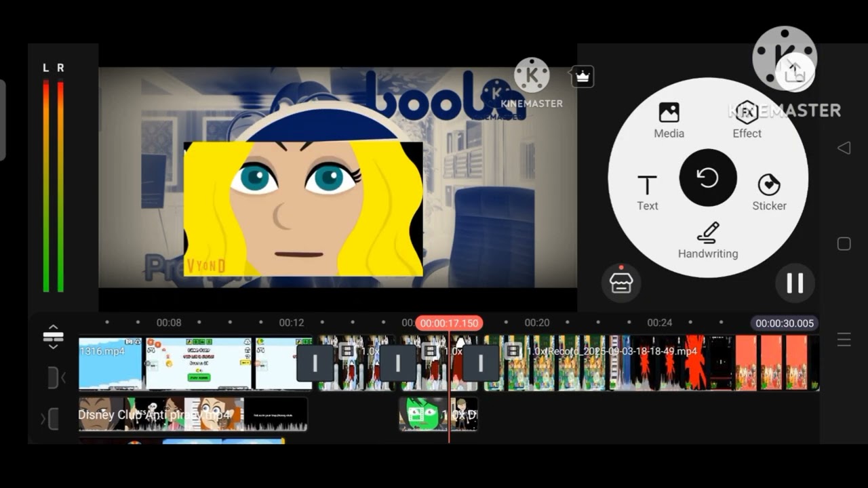Tap the film icon on Record_2025 clip
The image size is (868, 488).
click(513, 350)
